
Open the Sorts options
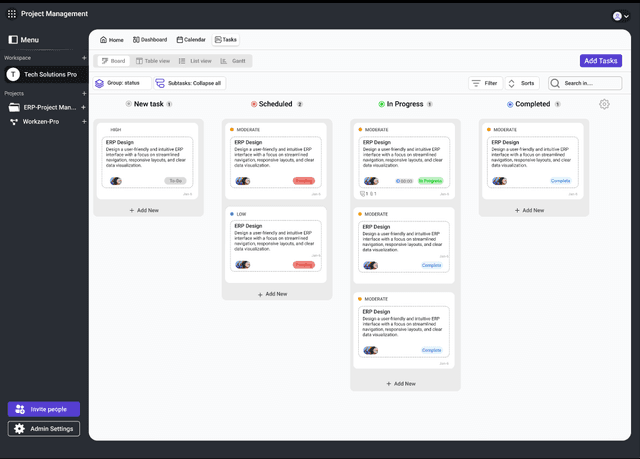coord(521,84)
